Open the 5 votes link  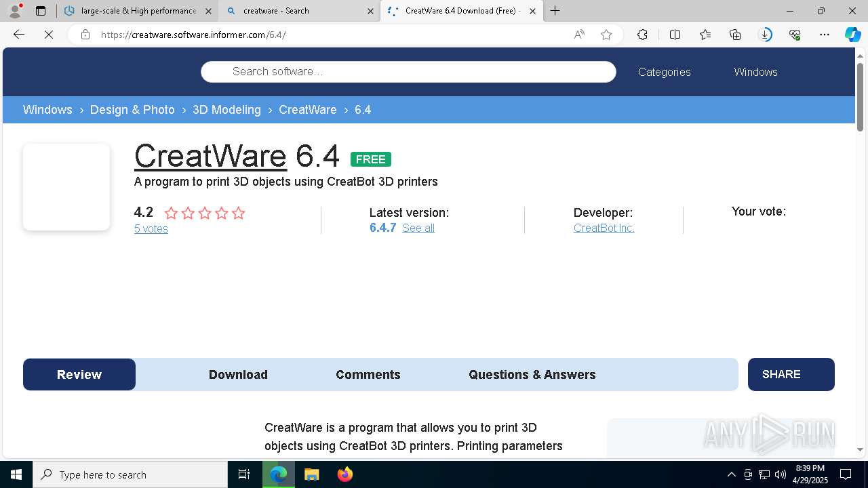coord(151,228)
